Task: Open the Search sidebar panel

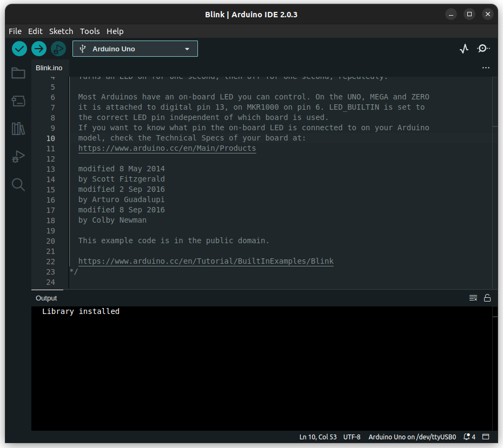Action: coord(18,185)
